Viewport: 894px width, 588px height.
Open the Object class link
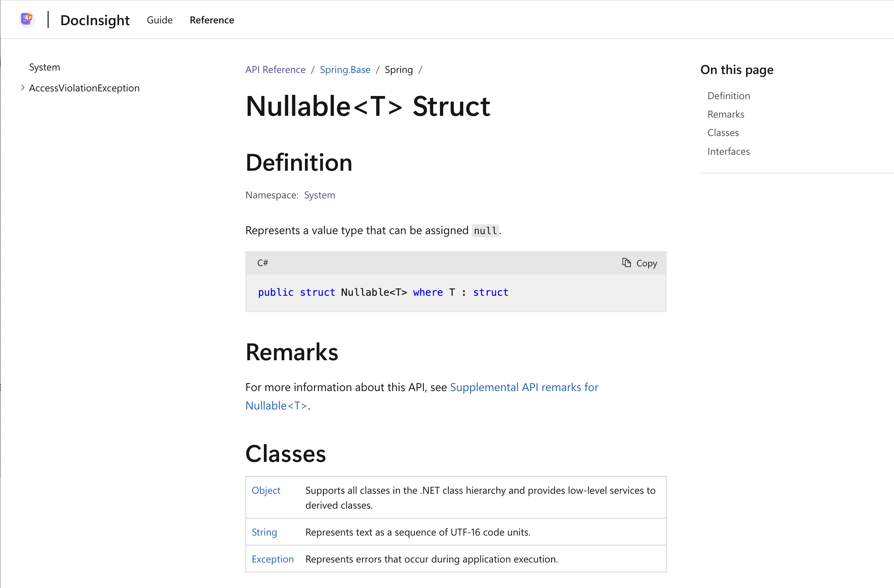266,490
